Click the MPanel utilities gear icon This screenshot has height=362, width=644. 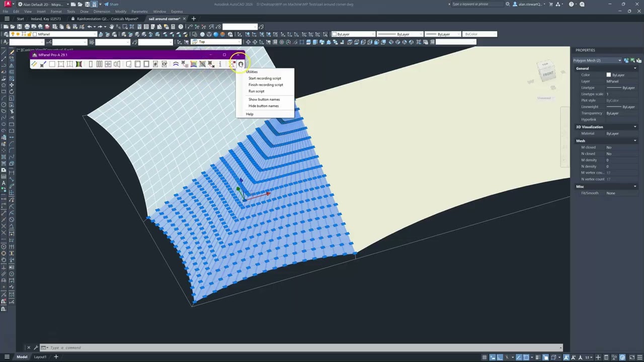click(x=240, y=64)
